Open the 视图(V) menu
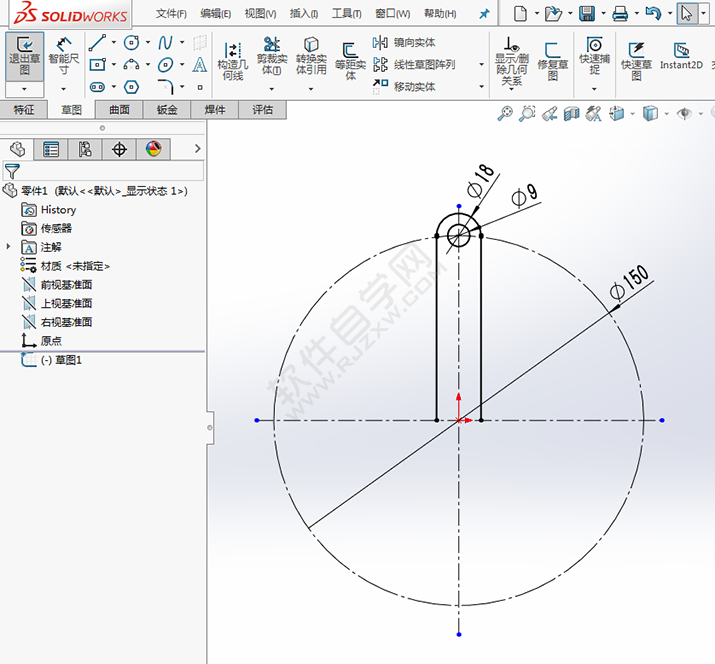 260,14
